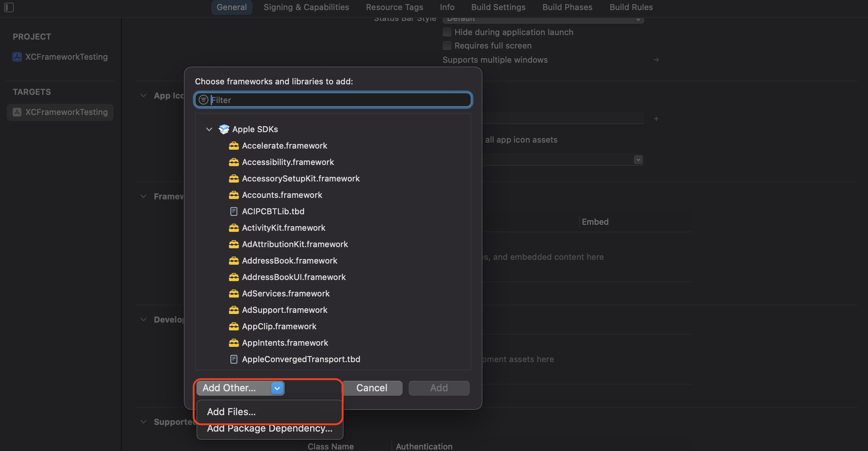Collapse the Apple SDKs group
This screenshot has height=451, width=868.
click(209, 129)
